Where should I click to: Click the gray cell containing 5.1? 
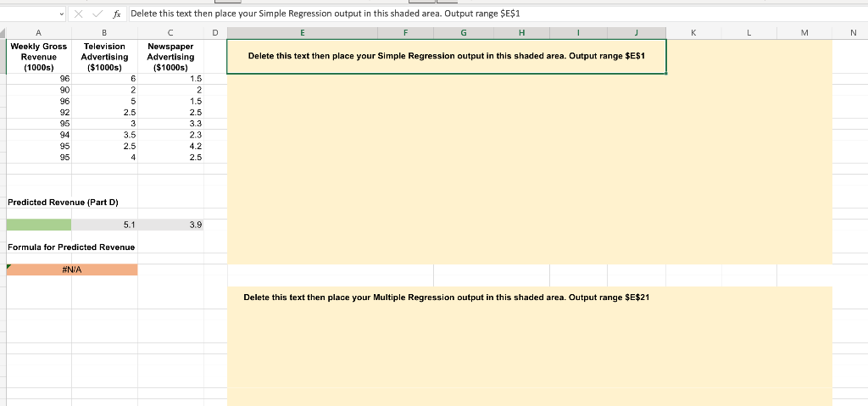(104, 225)
